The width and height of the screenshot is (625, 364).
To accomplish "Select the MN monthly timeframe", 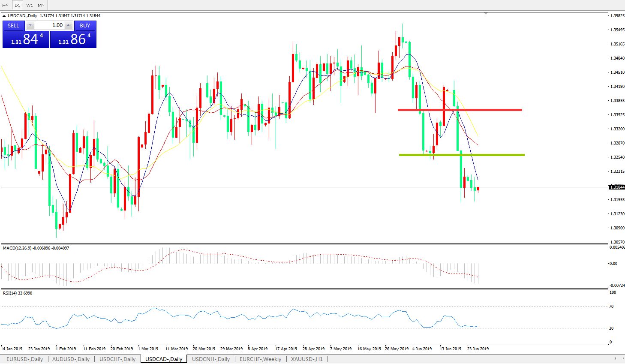I will (41, 6).
